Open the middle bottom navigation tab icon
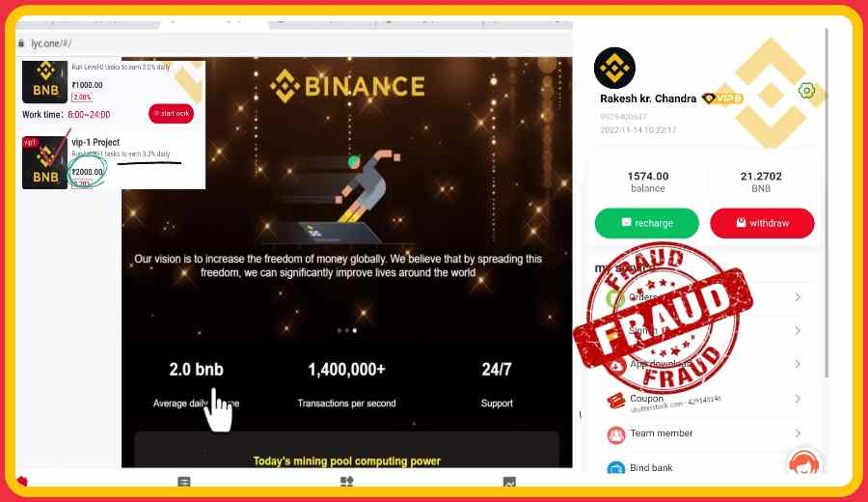 [x=346, y=482]
